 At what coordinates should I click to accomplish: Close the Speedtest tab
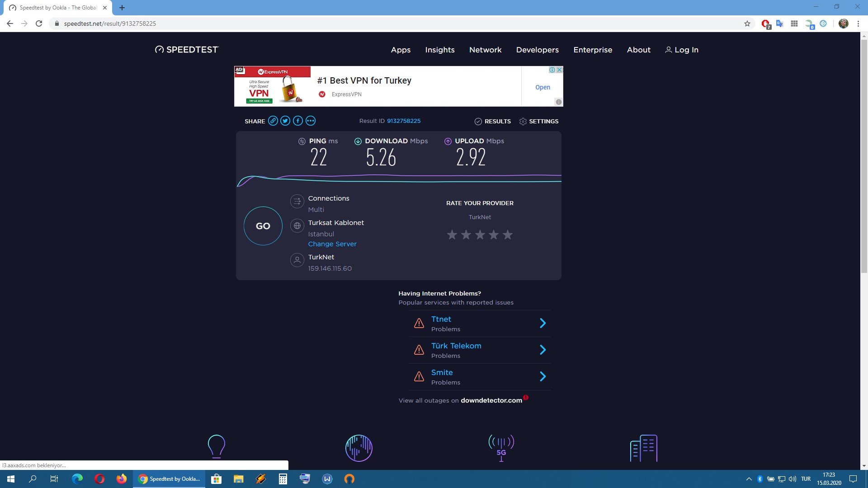click(x=105, y=8)
